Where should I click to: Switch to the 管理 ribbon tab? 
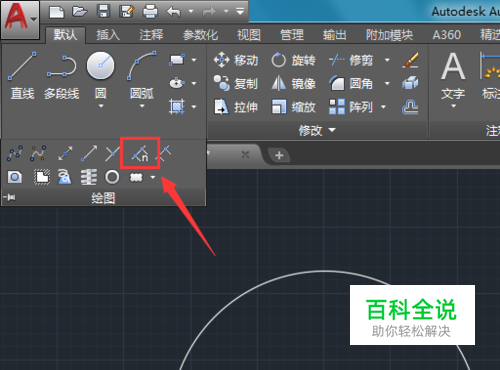292,35
